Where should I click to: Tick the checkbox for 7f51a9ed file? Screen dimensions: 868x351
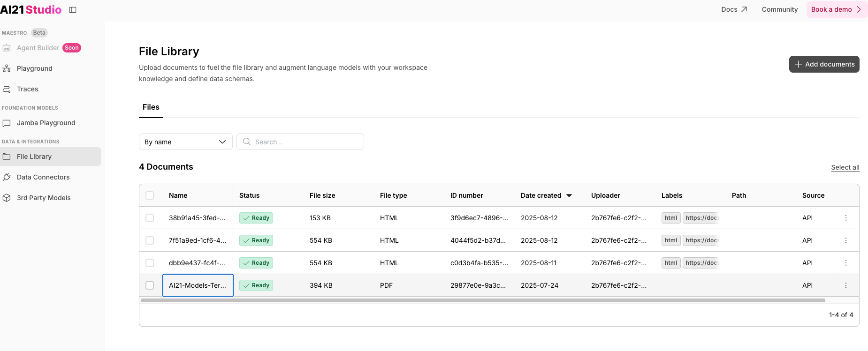click(x=150, y=240)
